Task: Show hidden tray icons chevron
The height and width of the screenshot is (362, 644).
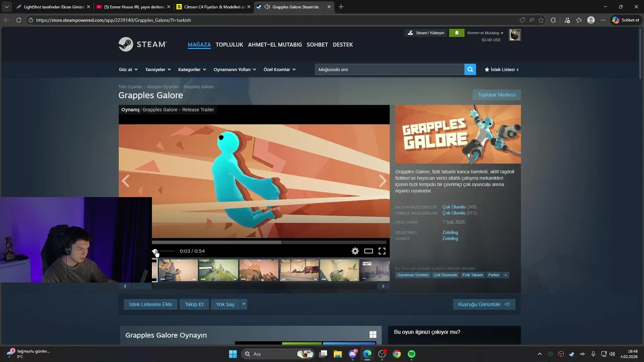Action: pos(539,354)
